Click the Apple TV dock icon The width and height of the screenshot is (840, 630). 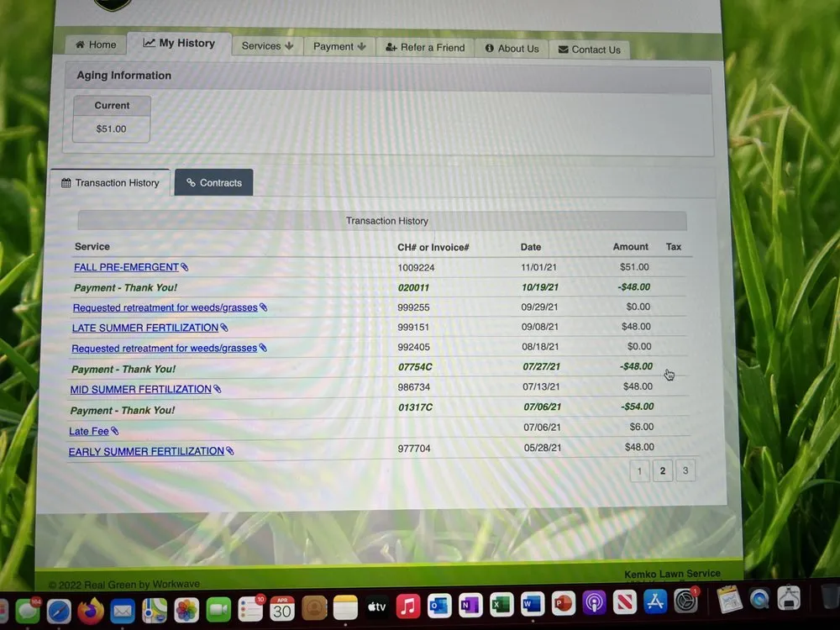pyautogui.click(x=376, y=606)
